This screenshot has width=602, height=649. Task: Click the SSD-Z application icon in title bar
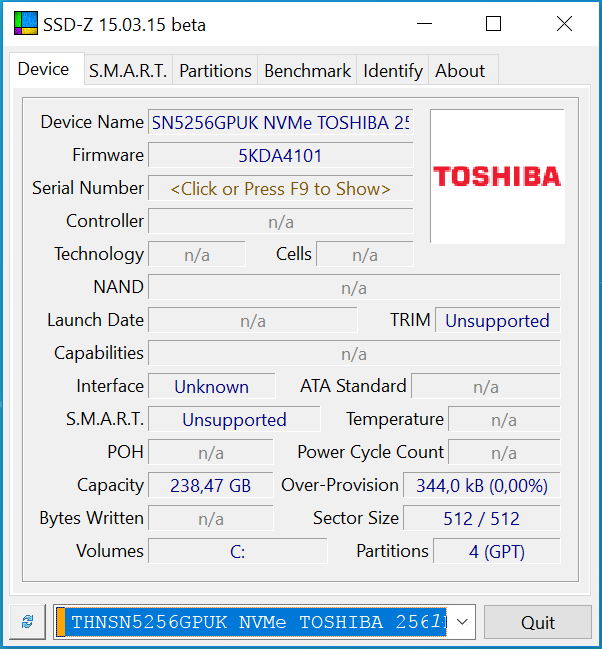[25, 24]
